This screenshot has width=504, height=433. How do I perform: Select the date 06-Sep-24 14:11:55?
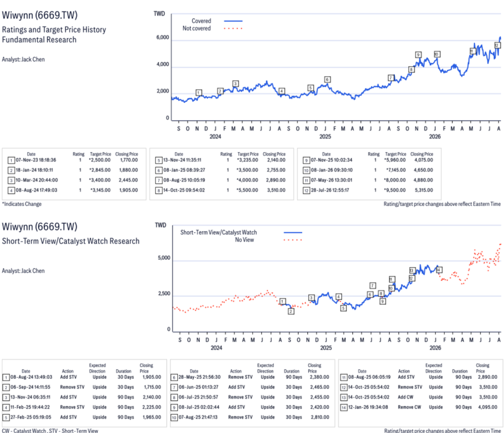point(30,387)
